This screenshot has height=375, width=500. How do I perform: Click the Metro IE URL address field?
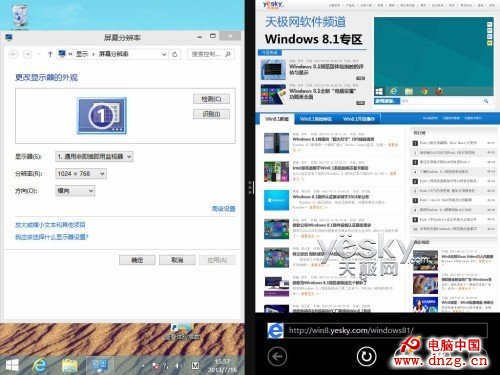coord(387,331)
